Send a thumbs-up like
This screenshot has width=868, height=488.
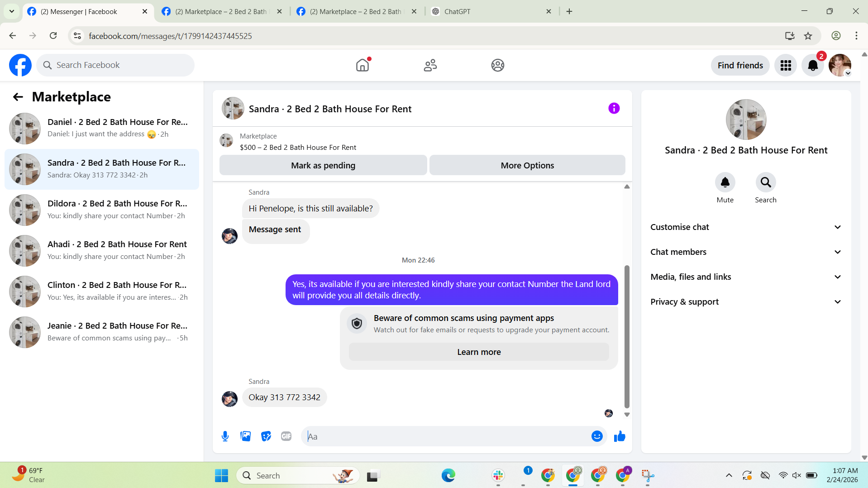pyautogui.click(x=620, y=436)
